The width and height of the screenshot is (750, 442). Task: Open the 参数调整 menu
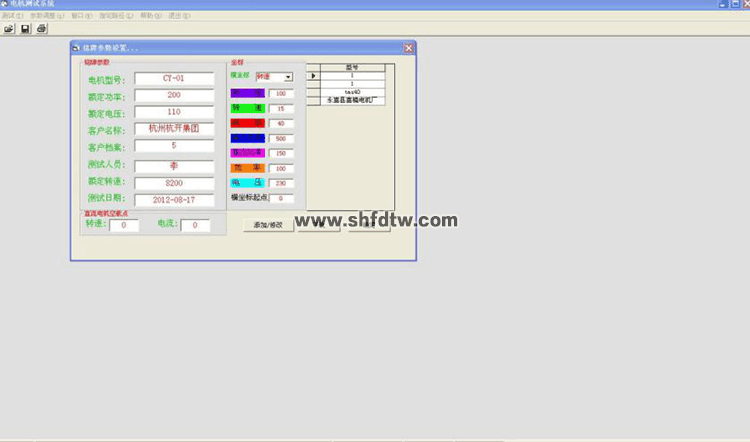(x=47, y=16)
